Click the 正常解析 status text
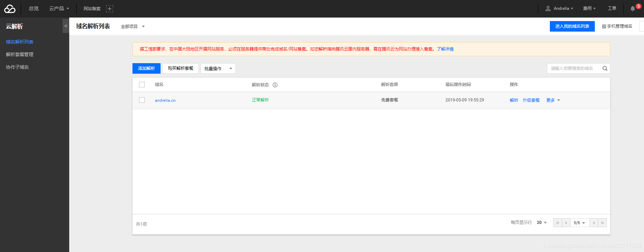This screenshot has height=252, width=644. [x=260, y=100]
